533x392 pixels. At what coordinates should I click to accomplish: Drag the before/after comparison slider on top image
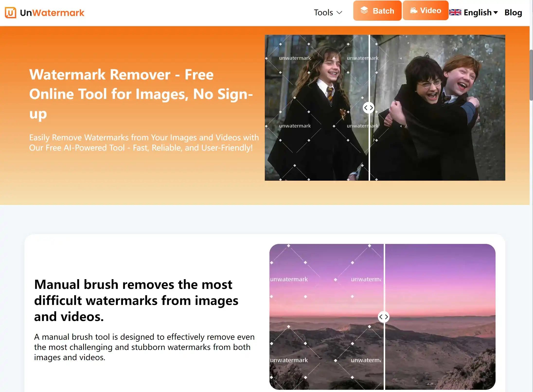[368, 108]
